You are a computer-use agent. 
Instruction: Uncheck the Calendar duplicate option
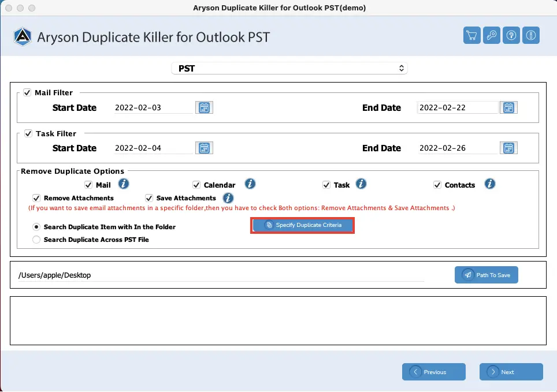click(196, 185)
